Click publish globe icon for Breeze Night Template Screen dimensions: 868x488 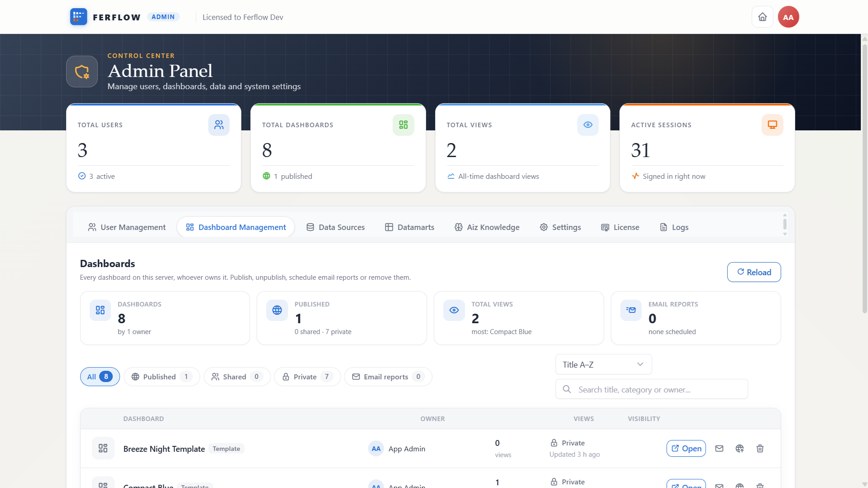739,449
